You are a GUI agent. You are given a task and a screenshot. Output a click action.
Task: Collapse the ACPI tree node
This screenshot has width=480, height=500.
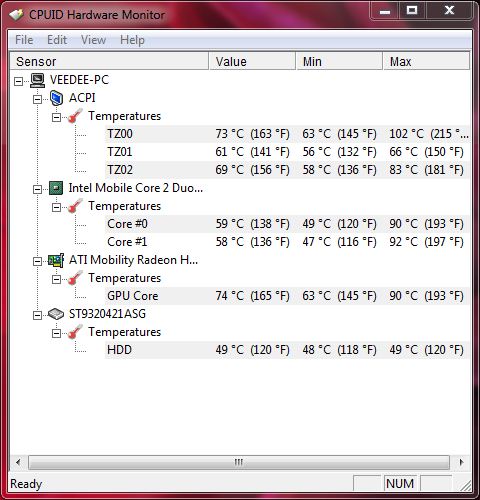(x=37, y=99)
